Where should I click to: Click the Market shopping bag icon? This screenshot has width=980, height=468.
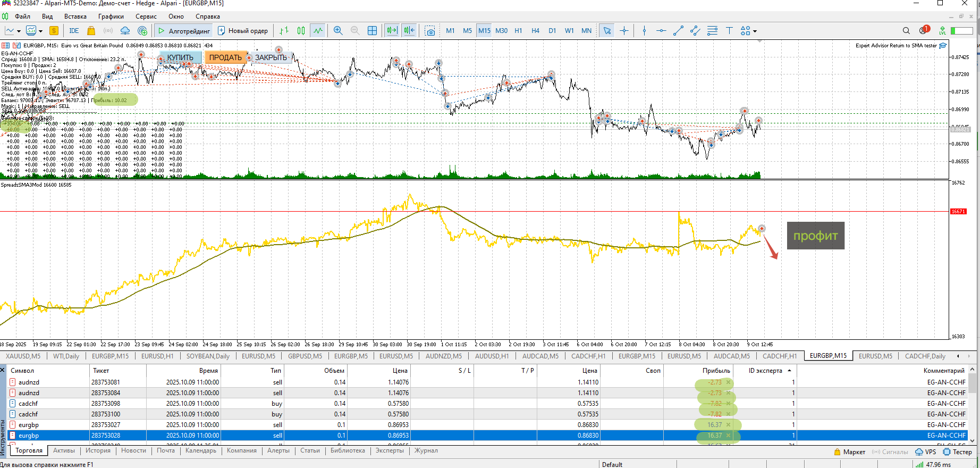pos(91,31)
